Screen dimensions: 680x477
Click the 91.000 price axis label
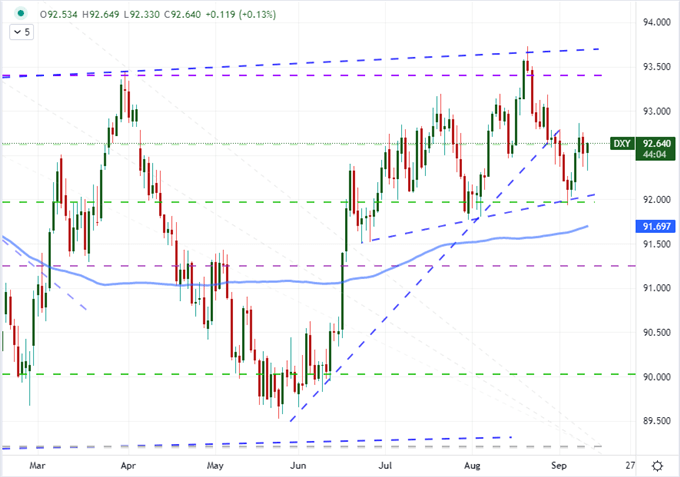pos(657,288)
